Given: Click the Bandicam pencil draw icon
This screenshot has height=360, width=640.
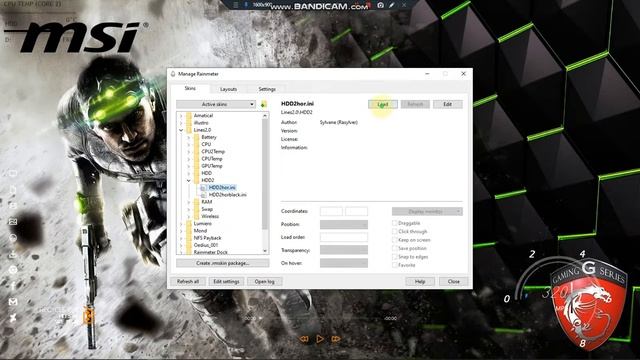Looking at the screenshot, I should pos(391,5).
